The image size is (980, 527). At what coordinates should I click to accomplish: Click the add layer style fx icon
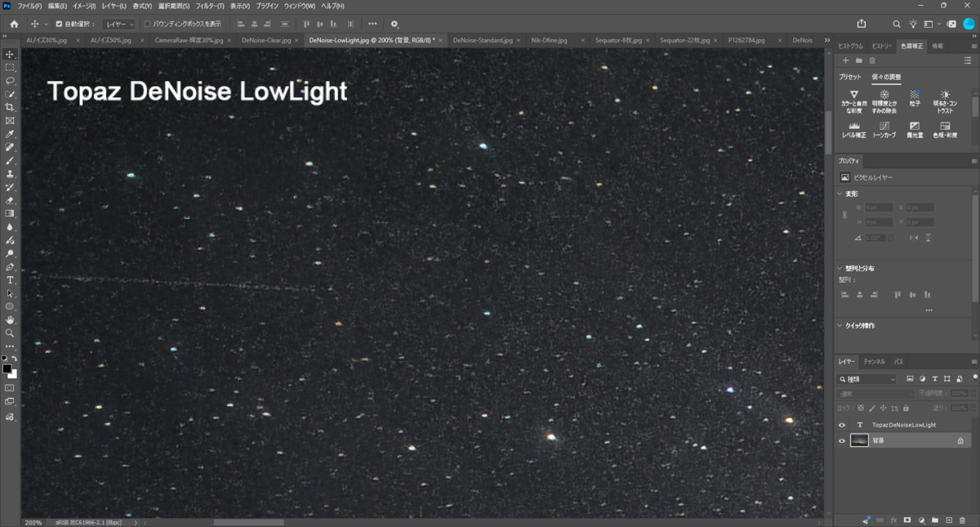click(893, 520)
